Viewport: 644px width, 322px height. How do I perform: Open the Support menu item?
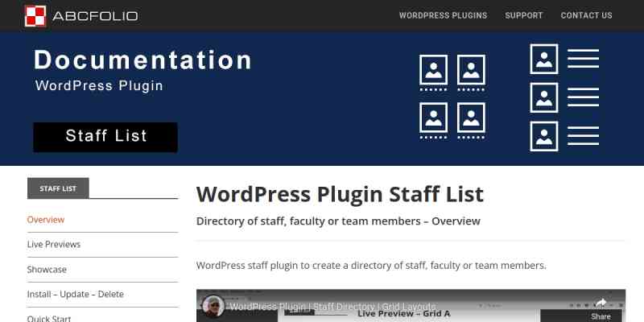tap(524, 15)
